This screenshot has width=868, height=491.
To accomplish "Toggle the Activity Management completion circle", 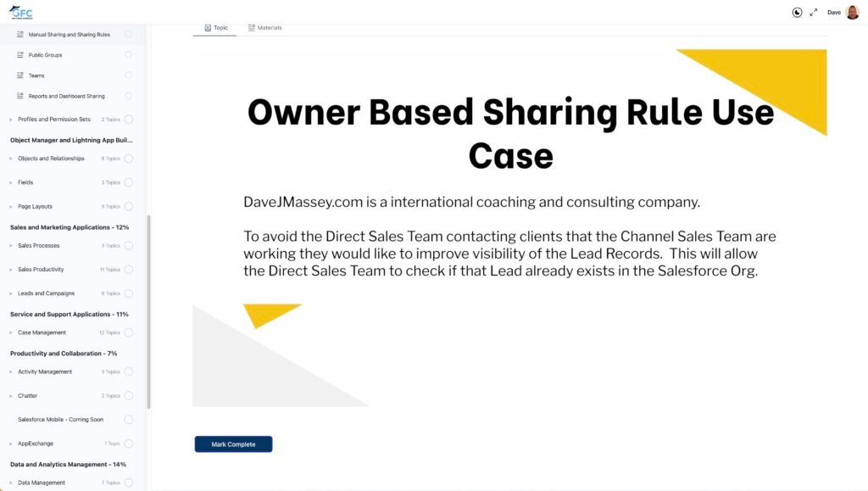I will click(x=129, y=372).
